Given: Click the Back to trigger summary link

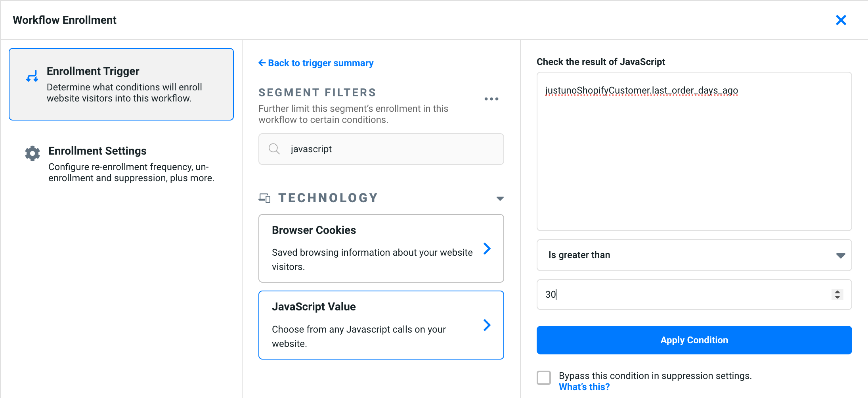Looking at the screenshot, I should coord(320,63).
